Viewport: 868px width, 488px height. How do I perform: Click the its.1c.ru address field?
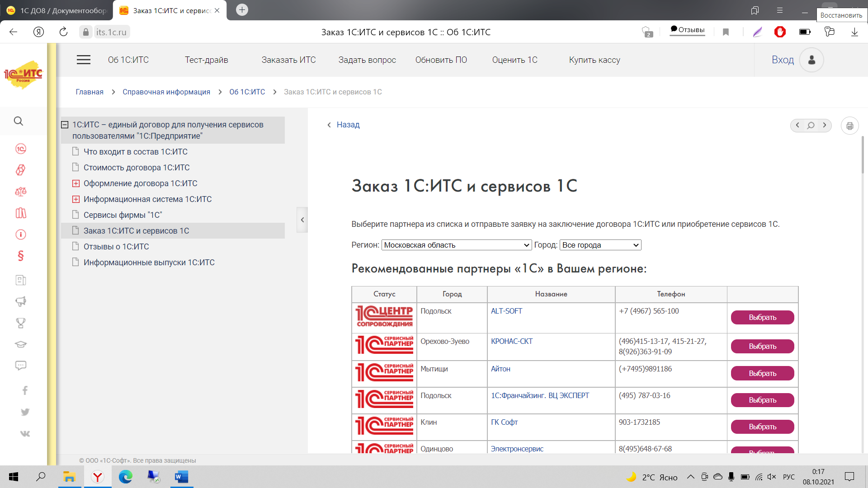tap(111, 32)
